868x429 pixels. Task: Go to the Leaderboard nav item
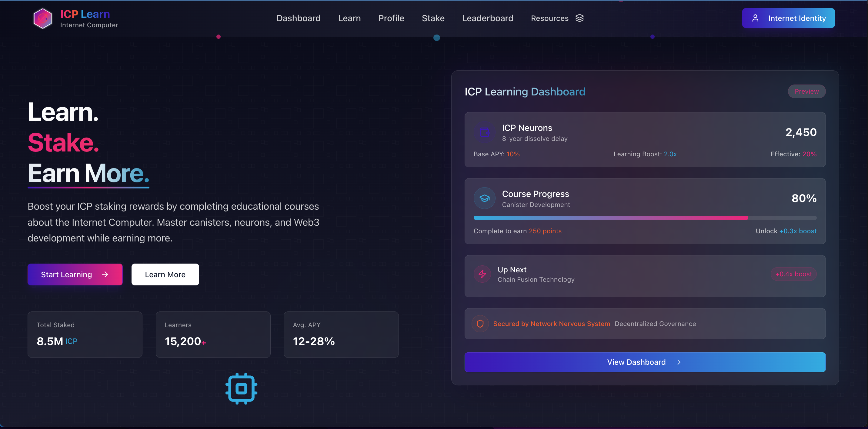pos(487,18)
